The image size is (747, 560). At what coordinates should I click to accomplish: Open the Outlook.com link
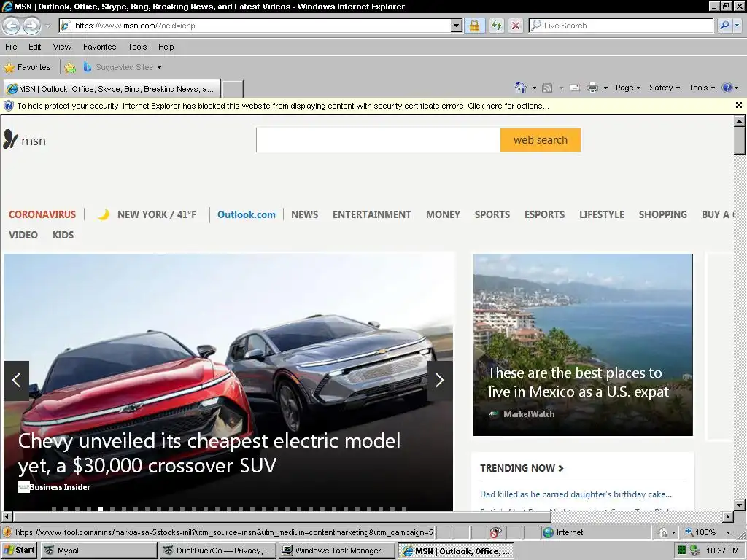[x=247, y=214]
